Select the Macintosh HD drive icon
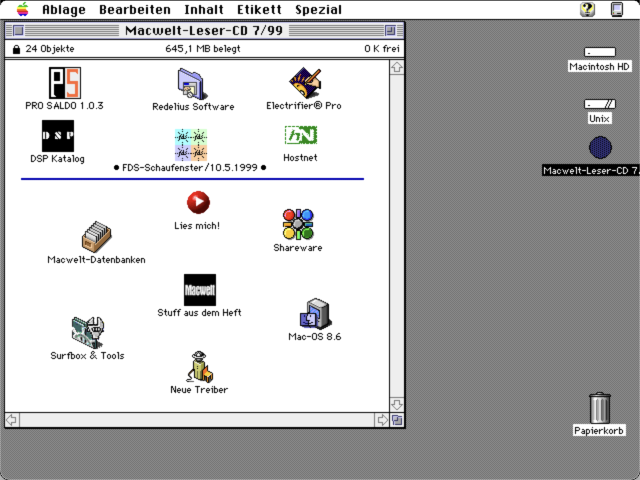640x480 pixels. (x=600, y=52)
